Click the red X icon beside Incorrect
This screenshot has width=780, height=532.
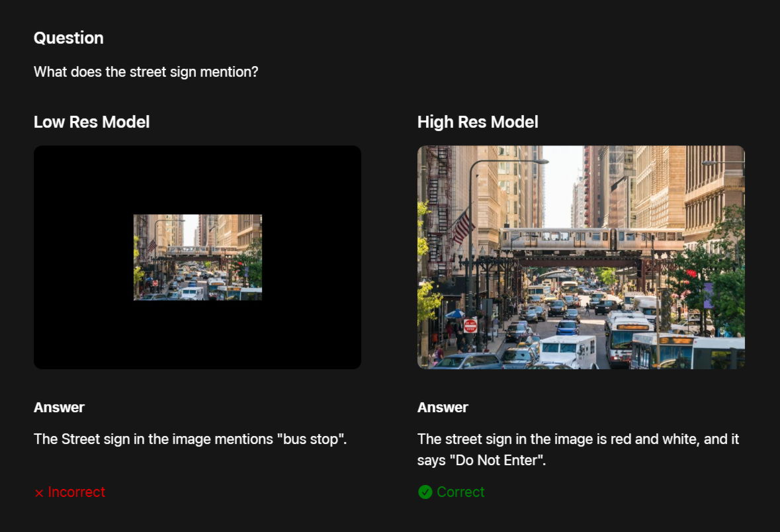[x=39, y=493]
